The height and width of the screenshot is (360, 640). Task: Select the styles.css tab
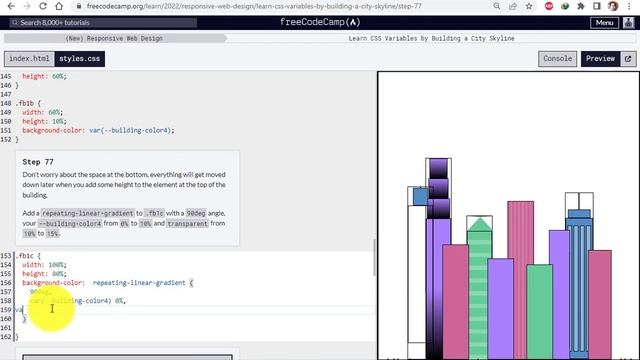80,59
